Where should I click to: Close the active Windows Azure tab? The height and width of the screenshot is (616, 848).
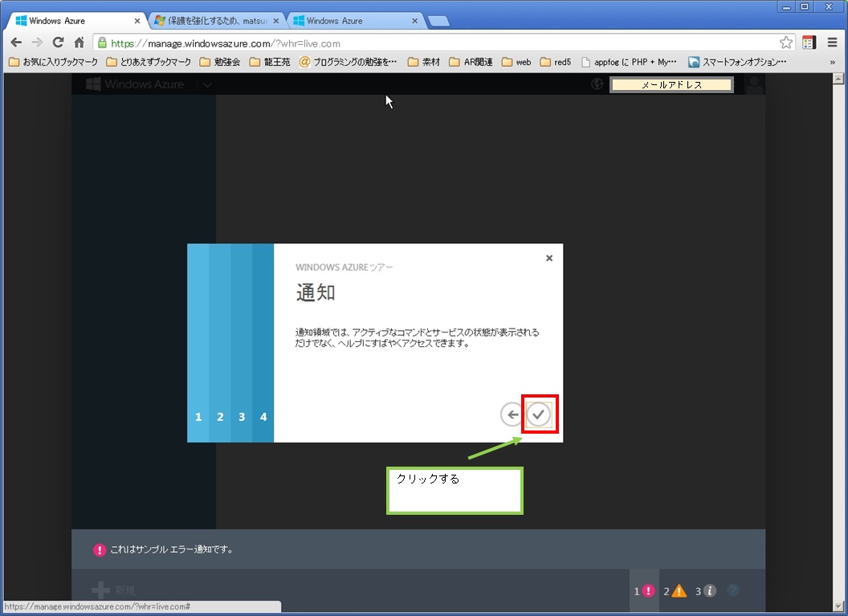(137, 21)
